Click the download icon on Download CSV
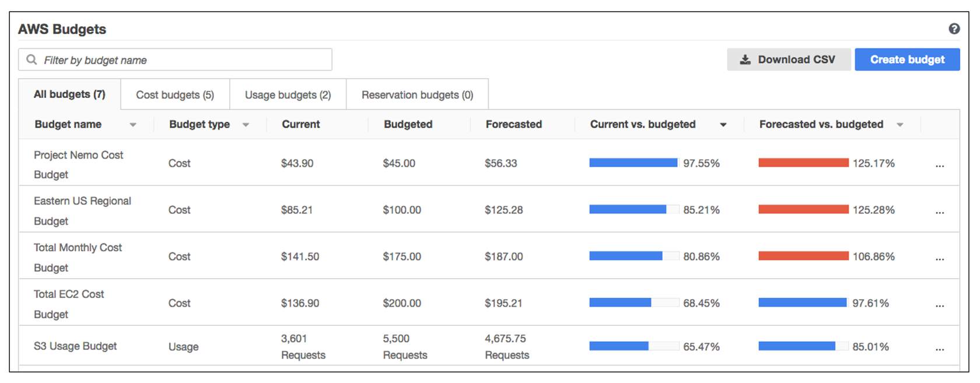Viewport: 980px width, 383px height. click(x=745, y=59)
